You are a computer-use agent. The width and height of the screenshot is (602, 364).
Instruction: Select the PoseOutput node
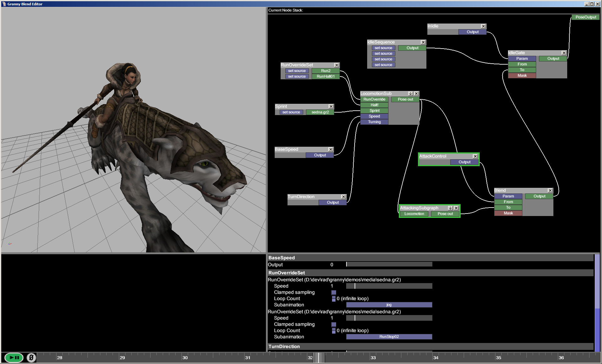(x=586, y=17)
